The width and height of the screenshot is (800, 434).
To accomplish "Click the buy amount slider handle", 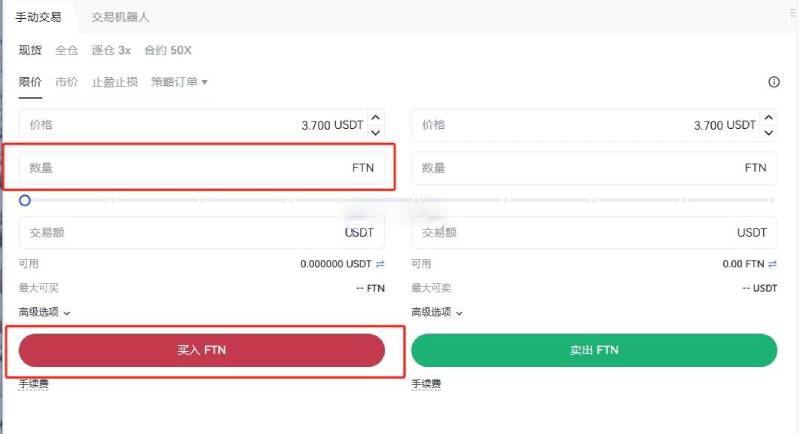I will click(25, 200).
